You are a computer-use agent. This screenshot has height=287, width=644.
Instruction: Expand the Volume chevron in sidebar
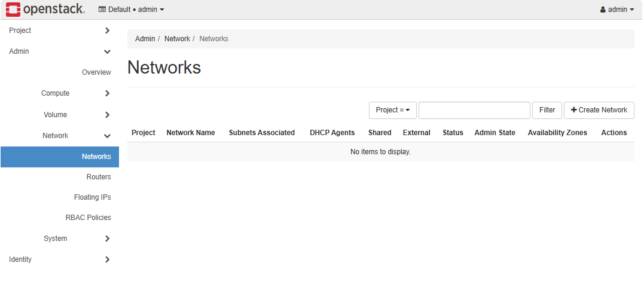107,115
